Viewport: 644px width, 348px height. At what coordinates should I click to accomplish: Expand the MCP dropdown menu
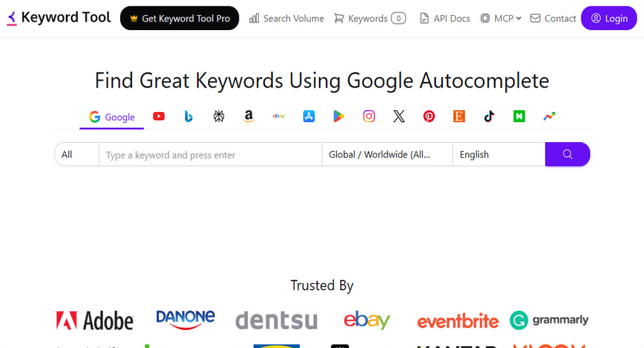pyautogui.click(x=501, y=19)
